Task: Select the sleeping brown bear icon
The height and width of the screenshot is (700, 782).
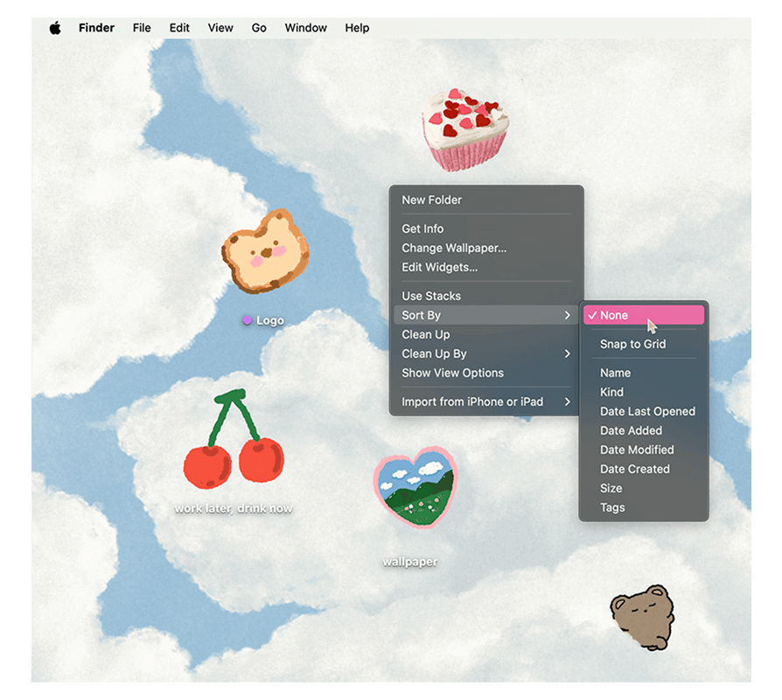Action: (x=642, y=617)
